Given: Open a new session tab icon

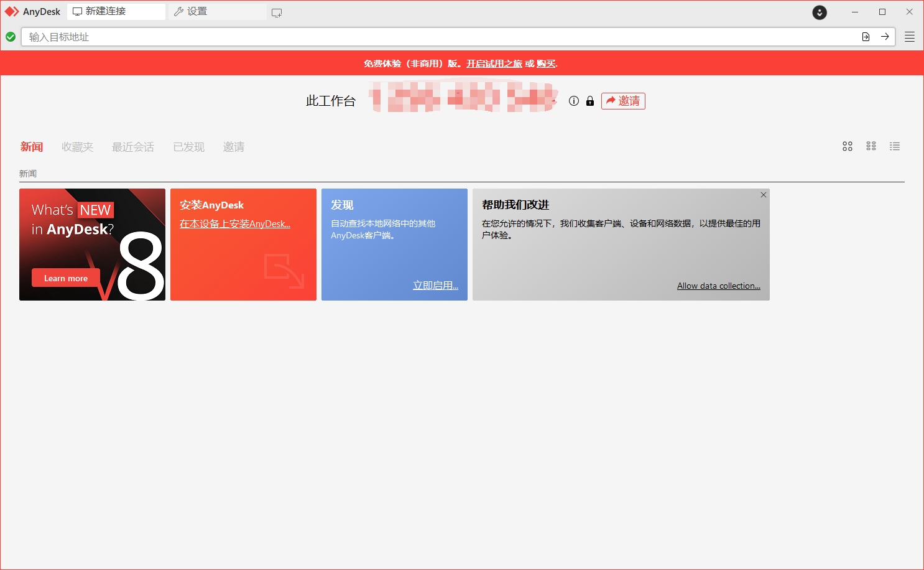Looking at the screenshot, I should click(x=277, y=12).
